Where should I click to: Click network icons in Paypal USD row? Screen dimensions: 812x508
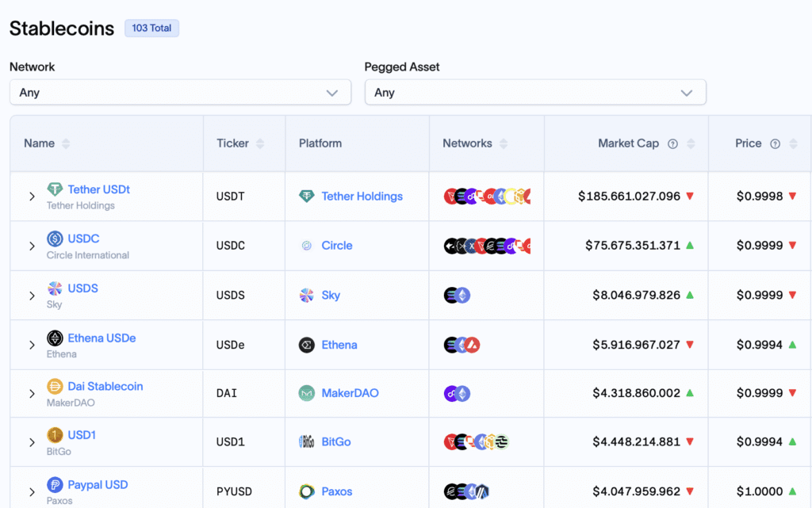tap(466, 491)
